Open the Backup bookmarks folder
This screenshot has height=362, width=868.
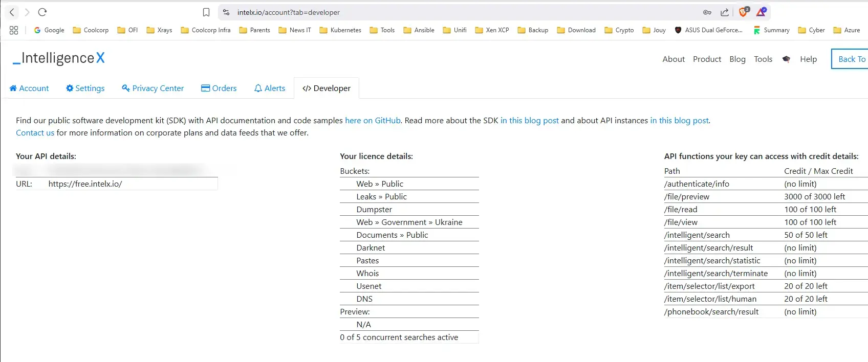pos(533,30)
